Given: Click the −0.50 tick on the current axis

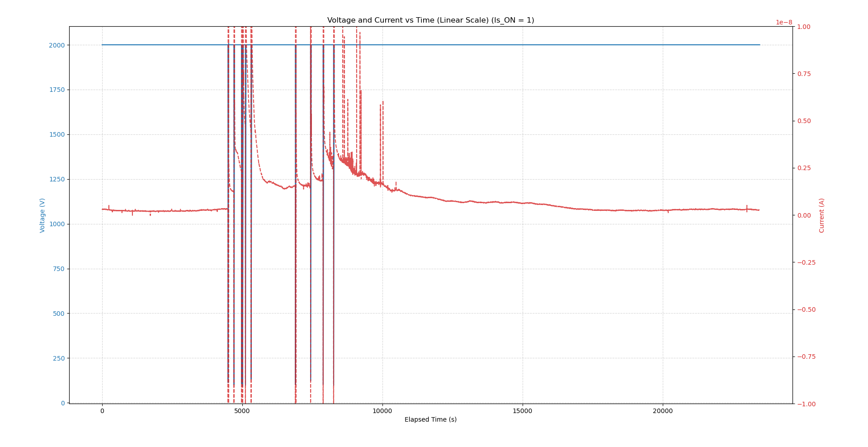Looking at the screenshot, I should pyautogui.click(x=806, y=310).
